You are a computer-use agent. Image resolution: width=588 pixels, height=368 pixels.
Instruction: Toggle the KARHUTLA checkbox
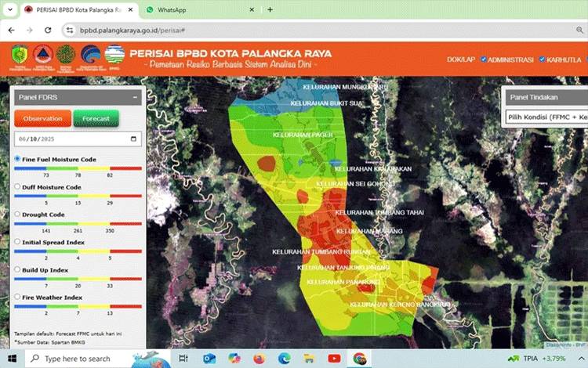point(542,60)
